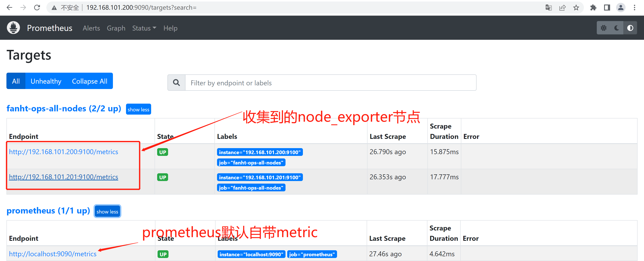Click label instance="192.168.101.201:9100"
This screenshot has width=644, height=261.
coord(260,177)
